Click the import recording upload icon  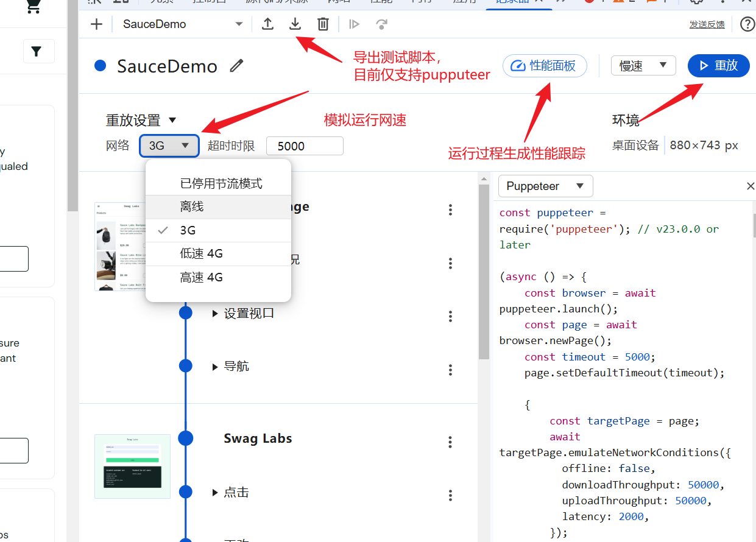click(x=267, y=24)
